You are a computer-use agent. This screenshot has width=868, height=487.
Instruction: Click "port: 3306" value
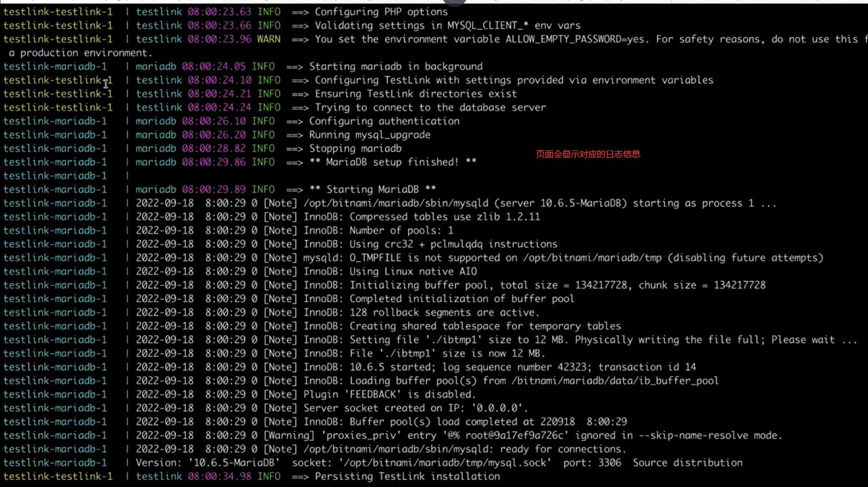point(592,463)
